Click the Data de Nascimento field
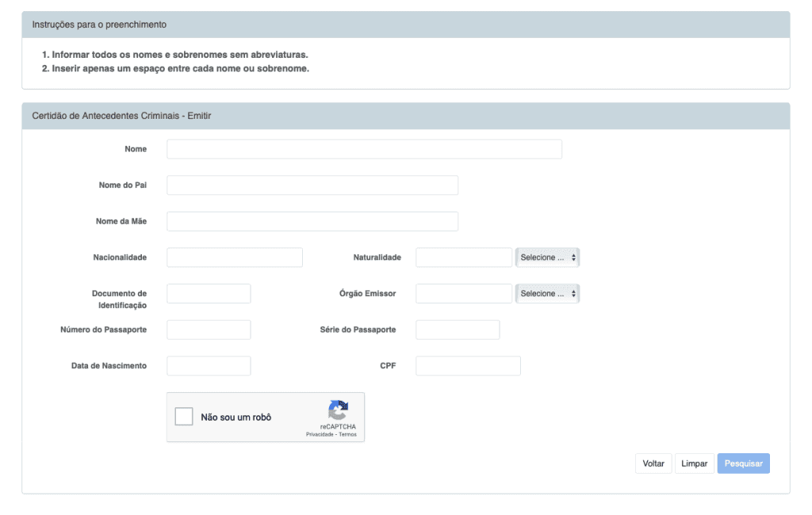 point(209,366)
